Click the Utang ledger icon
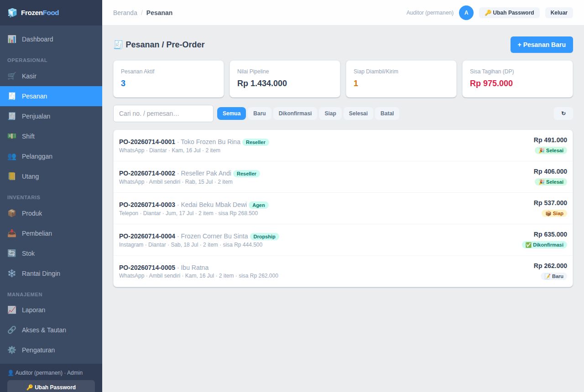The width and height of the screenshot is (584, 392). (x=12, y=176)
